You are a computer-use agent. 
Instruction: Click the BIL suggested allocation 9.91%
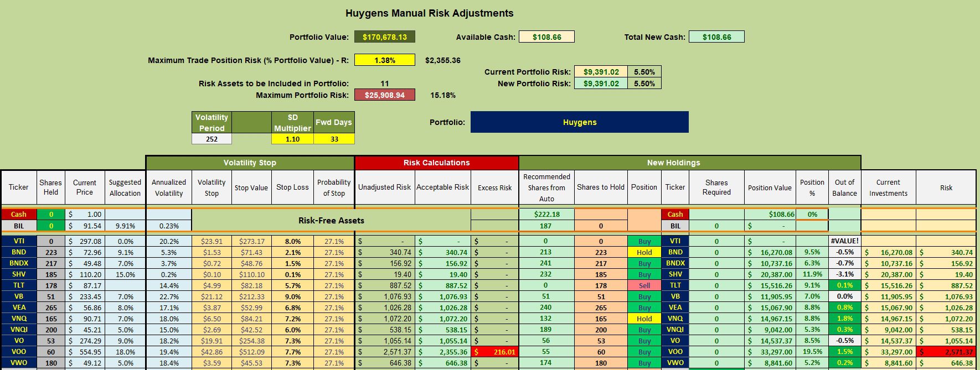(x=125, y=226)
